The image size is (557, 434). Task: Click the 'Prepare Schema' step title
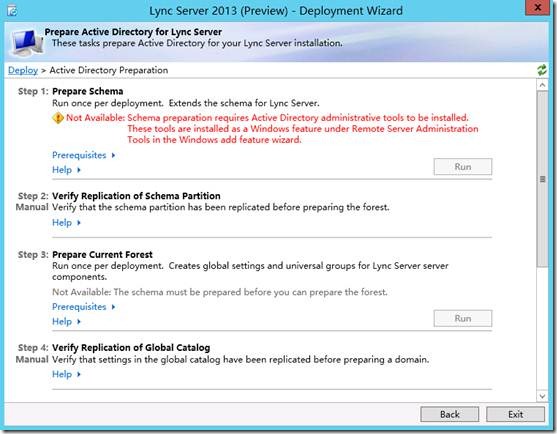coord(87,91)
